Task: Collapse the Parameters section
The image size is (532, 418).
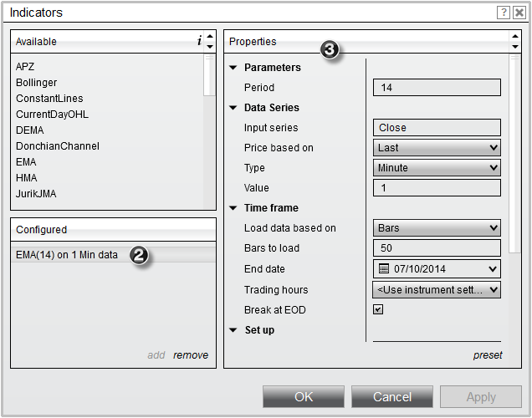Action: [233, 68]
